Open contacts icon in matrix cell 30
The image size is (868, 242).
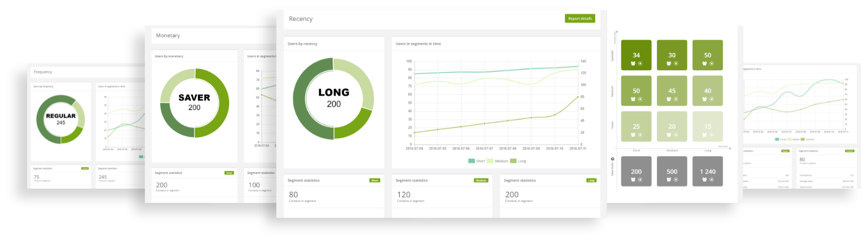pyautogui.click(x=669, y=64)
